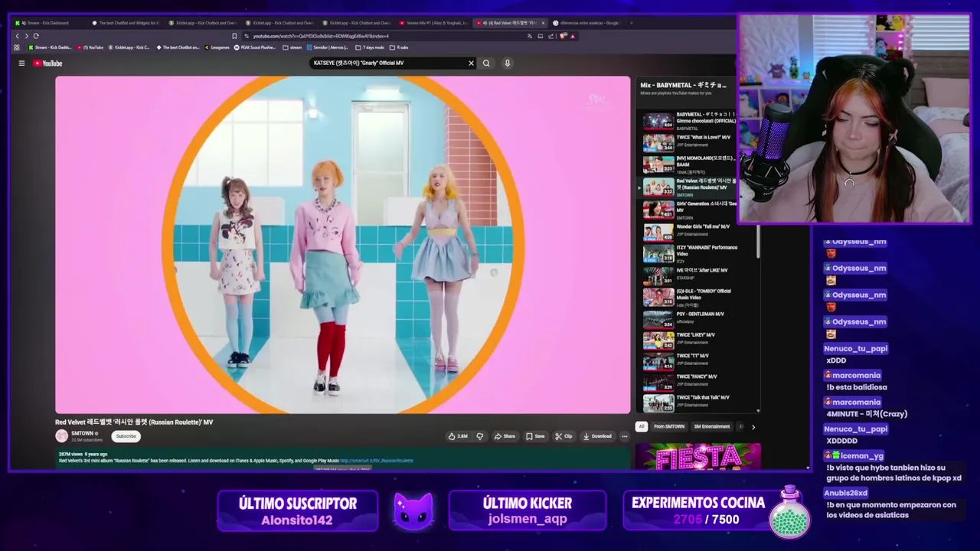Like the video with thumbs-up 2.8M

click(x=459, y=436)
